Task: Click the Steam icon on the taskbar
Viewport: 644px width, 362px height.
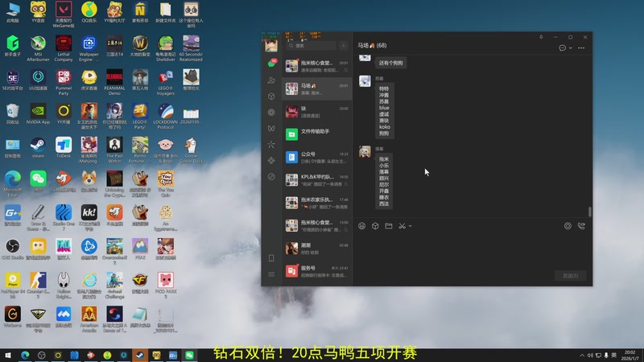Action: click(140, 356)
